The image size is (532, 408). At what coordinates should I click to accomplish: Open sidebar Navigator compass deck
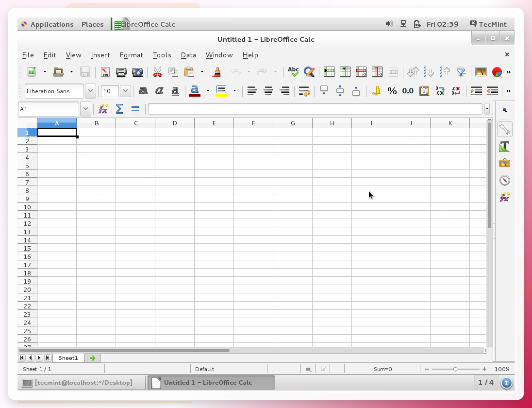coord(504,180)
